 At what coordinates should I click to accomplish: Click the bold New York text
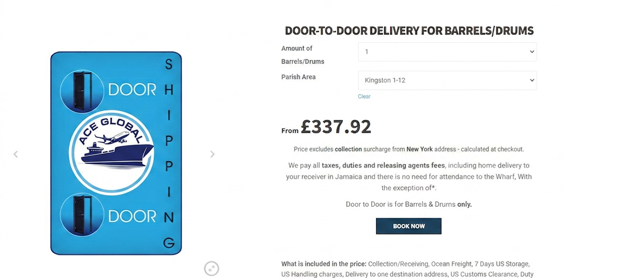[419, 149]
